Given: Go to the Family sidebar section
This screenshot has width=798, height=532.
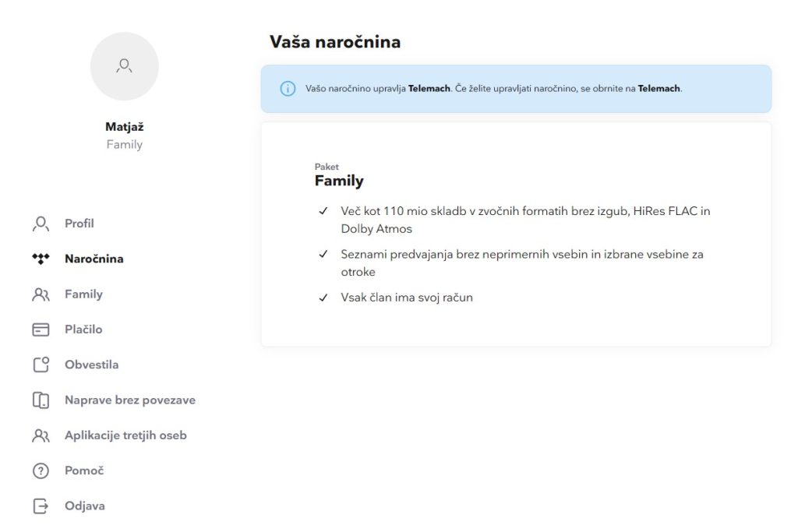Looking at the screenshot, I should coord(83,294).
